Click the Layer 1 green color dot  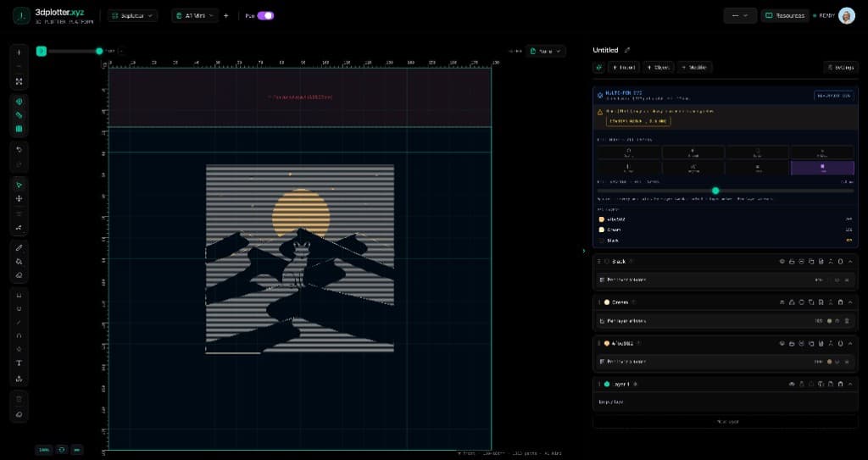[x=607, y=384]
